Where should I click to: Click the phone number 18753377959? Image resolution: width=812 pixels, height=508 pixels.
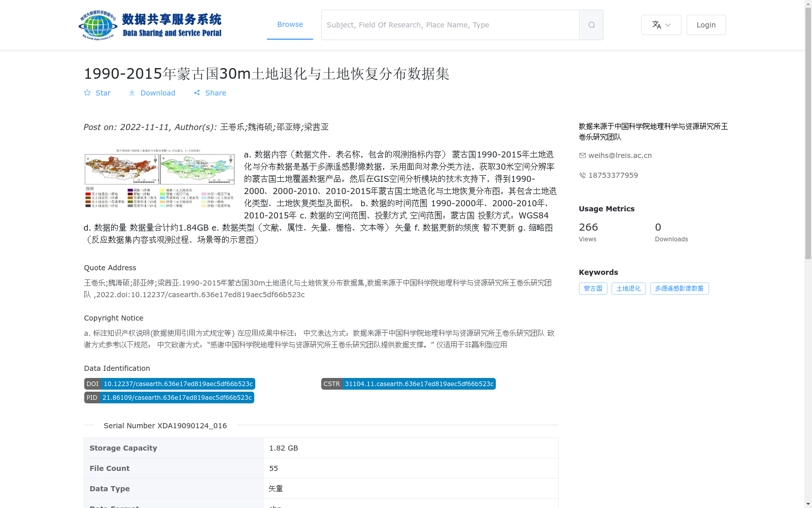(613, 175)
